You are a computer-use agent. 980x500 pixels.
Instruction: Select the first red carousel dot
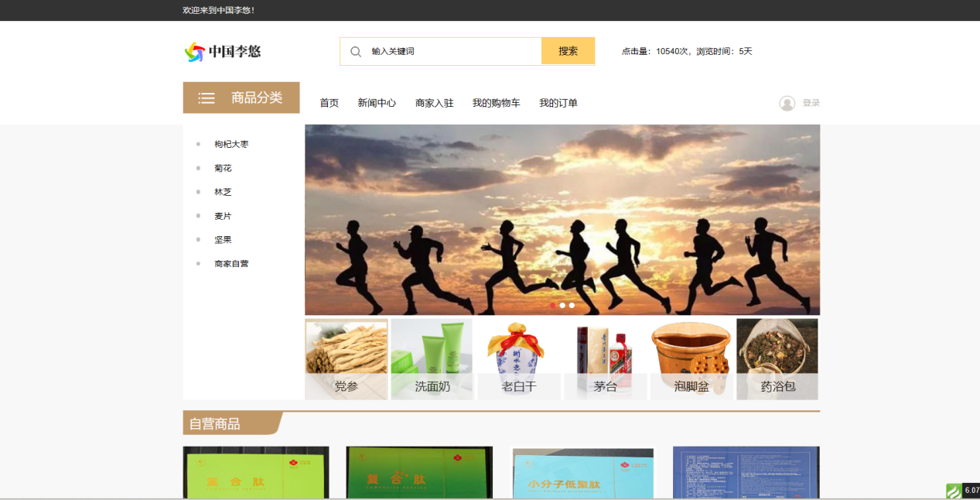(x=552, y=305)
